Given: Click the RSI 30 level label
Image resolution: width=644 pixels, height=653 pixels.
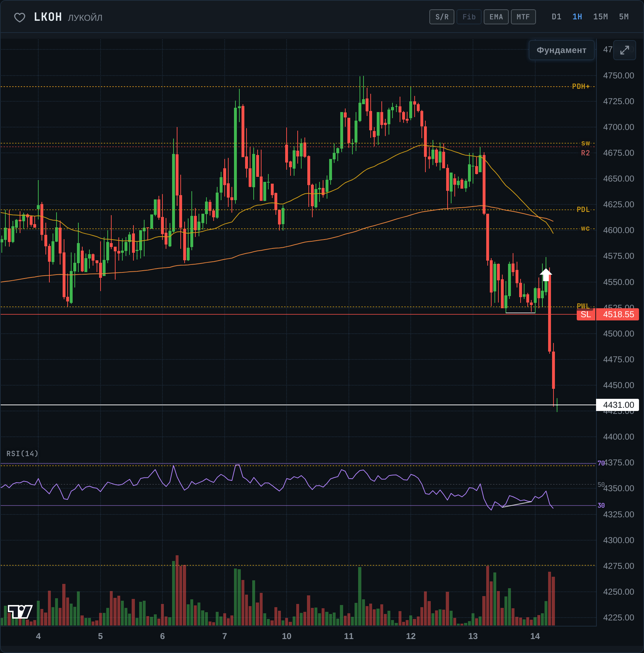Looking at the screenshot, I should 601,506.
